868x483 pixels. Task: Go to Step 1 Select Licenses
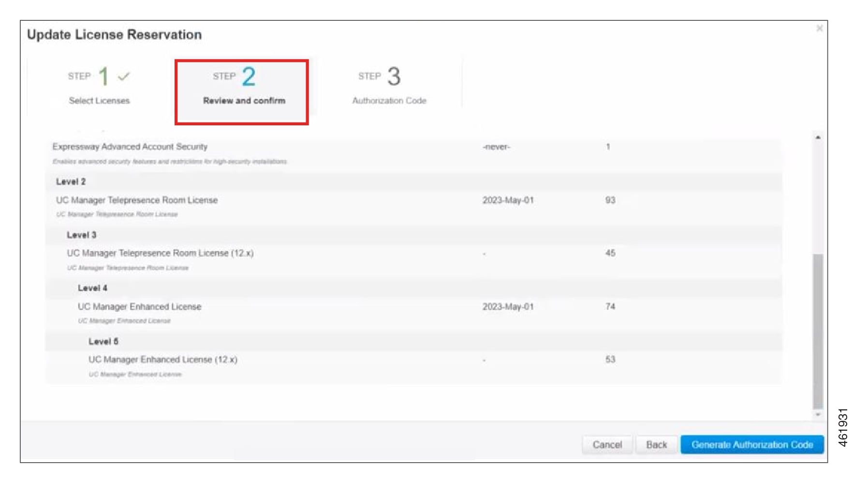pyautogui.click(x=99, y=86)
